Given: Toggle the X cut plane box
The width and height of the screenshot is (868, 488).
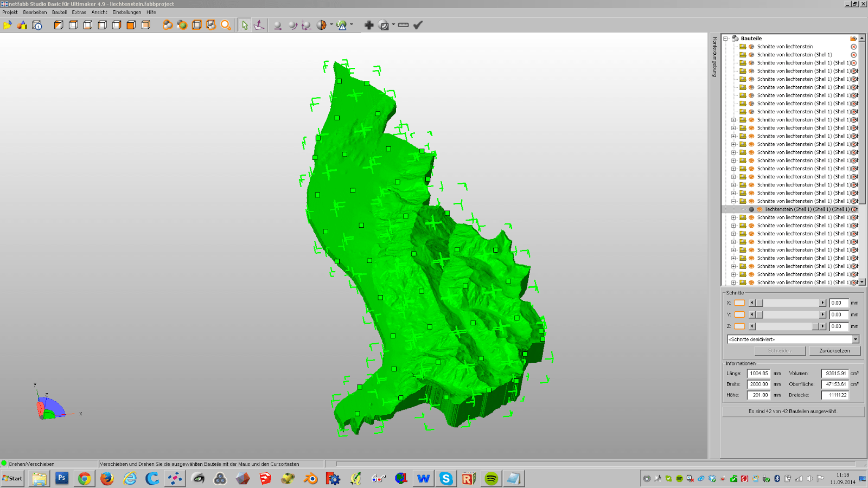Looking at the screenshot, I should point(739,303).
